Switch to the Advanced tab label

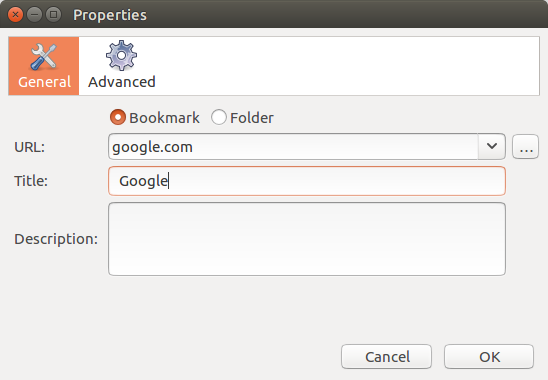pos(122,82)
